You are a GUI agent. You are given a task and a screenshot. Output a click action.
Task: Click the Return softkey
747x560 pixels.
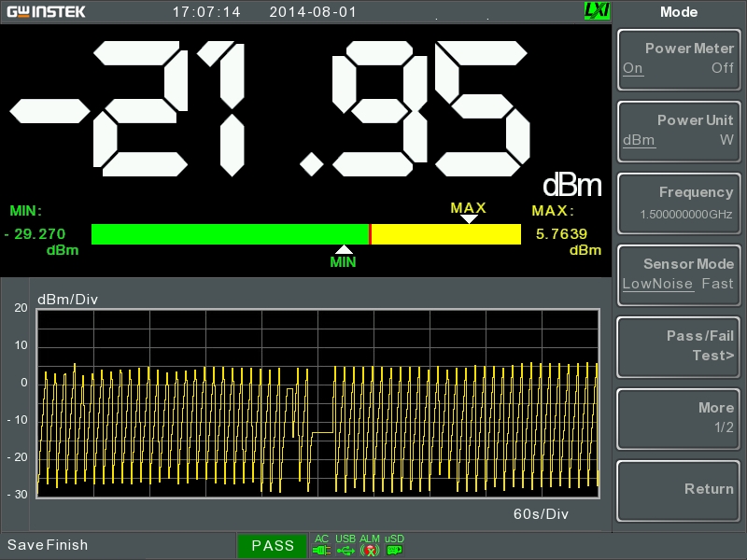click(x=679, y=491)
